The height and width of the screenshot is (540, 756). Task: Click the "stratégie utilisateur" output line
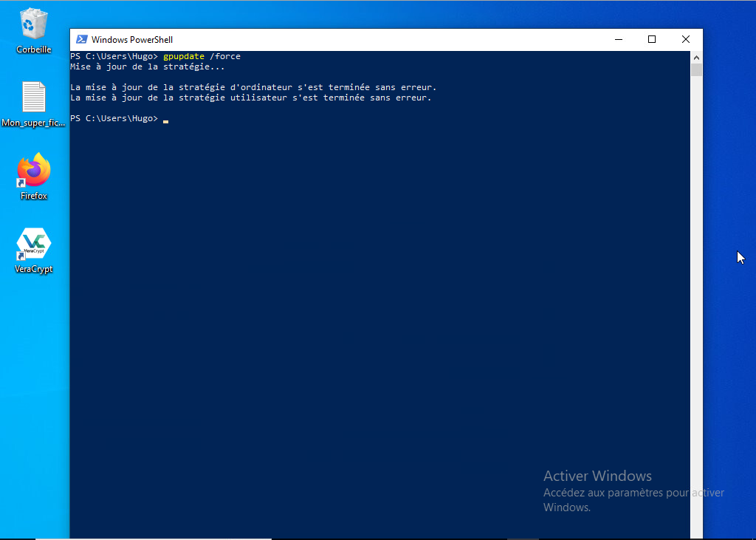pos(250,98)
